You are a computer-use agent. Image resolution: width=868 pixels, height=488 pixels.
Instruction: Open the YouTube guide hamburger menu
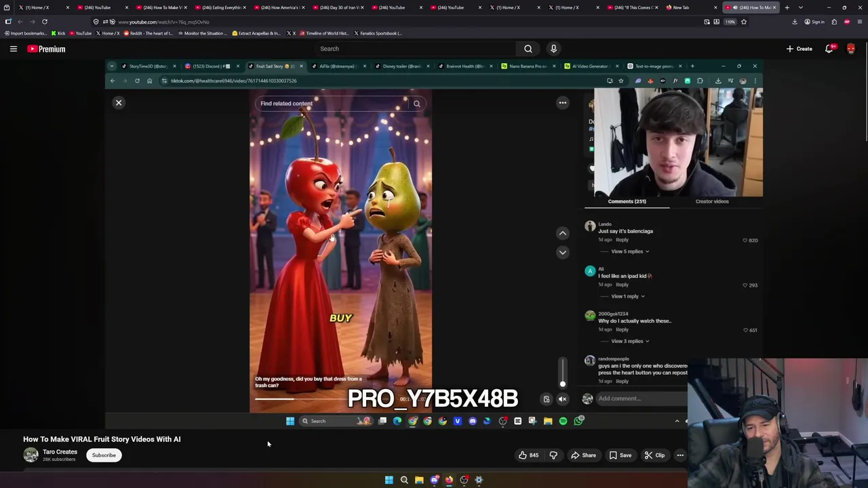(x=13, y=49)
